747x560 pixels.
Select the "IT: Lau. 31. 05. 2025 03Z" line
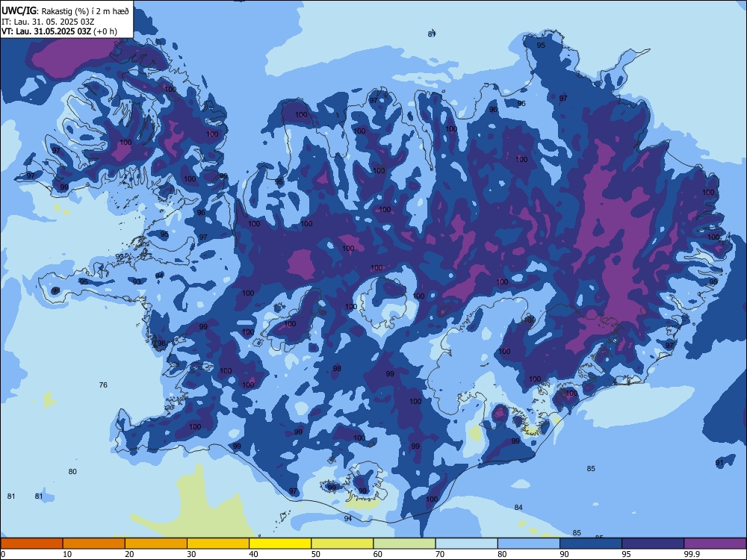[x=48, y=22]
